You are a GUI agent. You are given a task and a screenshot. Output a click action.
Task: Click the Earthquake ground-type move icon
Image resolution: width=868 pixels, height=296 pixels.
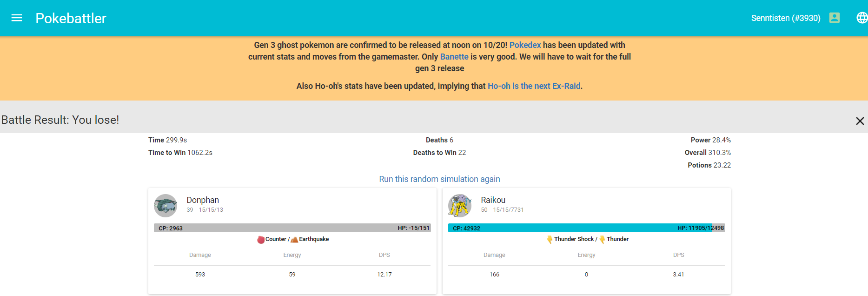click(294, 239)
